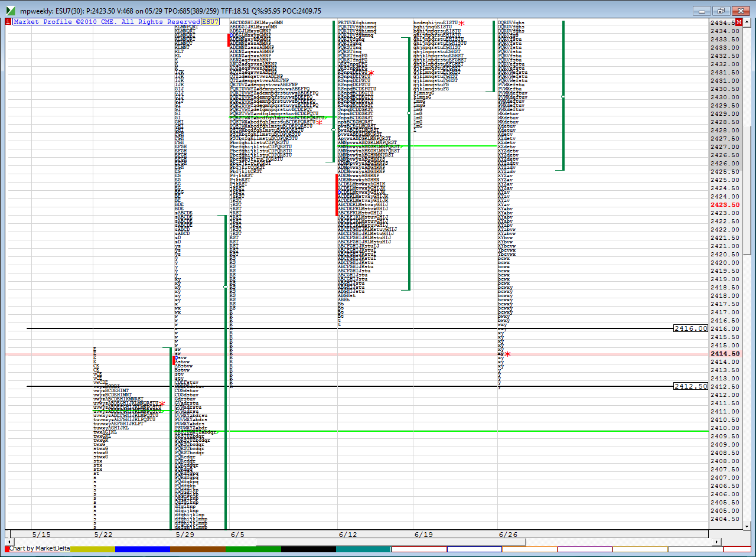Click the 'Chart by MarketDelta' label
The height and width of the screenshot is (557, 756).
click(x=40, y=549)
